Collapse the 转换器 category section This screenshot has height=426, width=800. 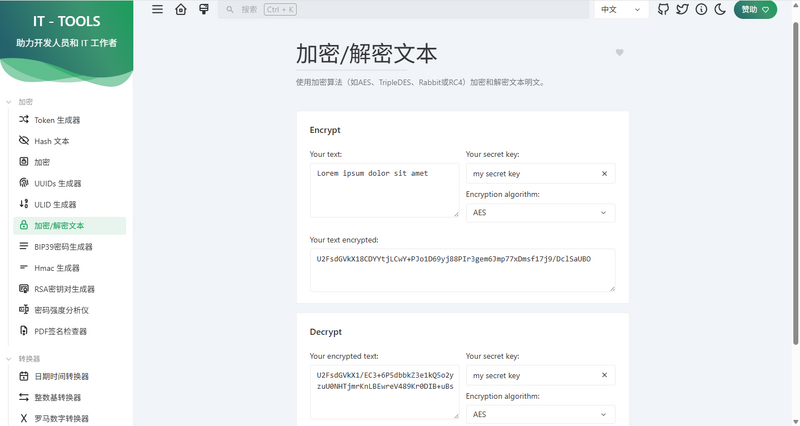(x=22, y=359)
